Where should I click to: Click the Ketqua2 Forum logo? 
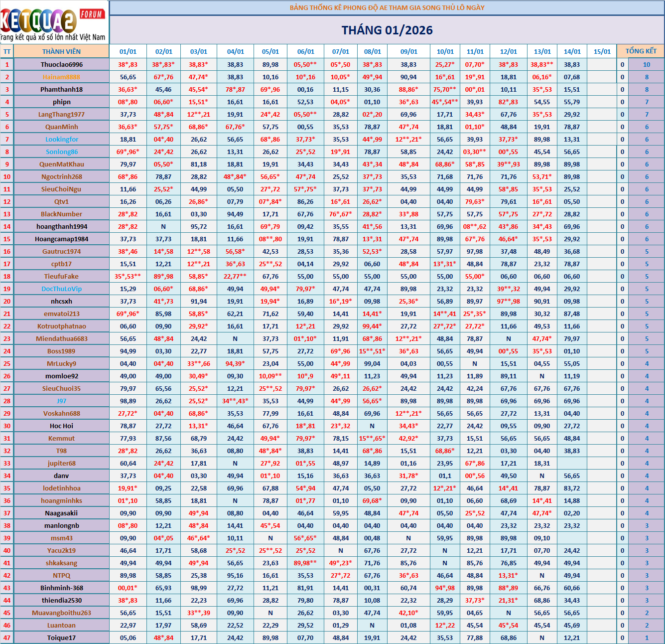pos(54,22)
